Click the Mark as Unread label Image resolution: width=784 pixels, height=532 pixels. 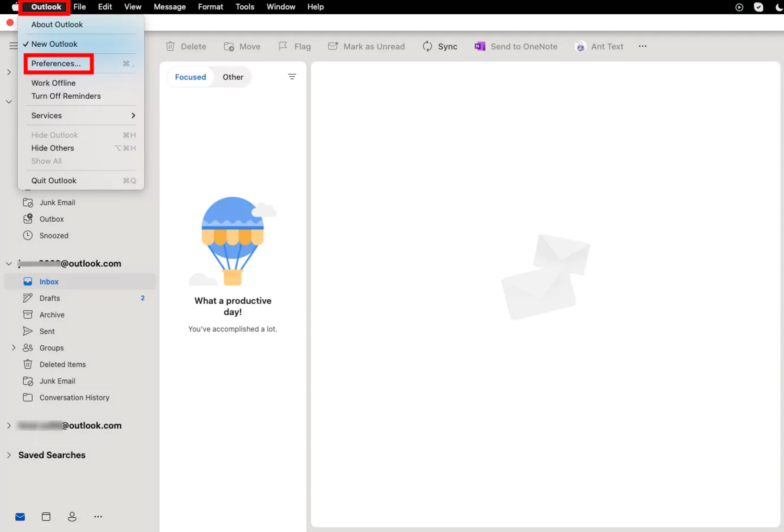(x=374, y=46)
